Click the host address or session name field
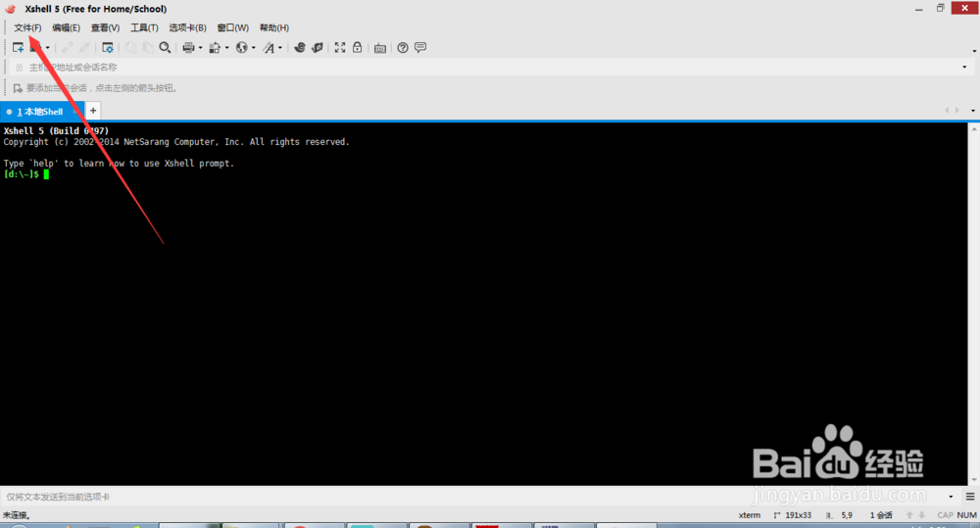Viewport: 980px width, 528px height. coord(491,67)
